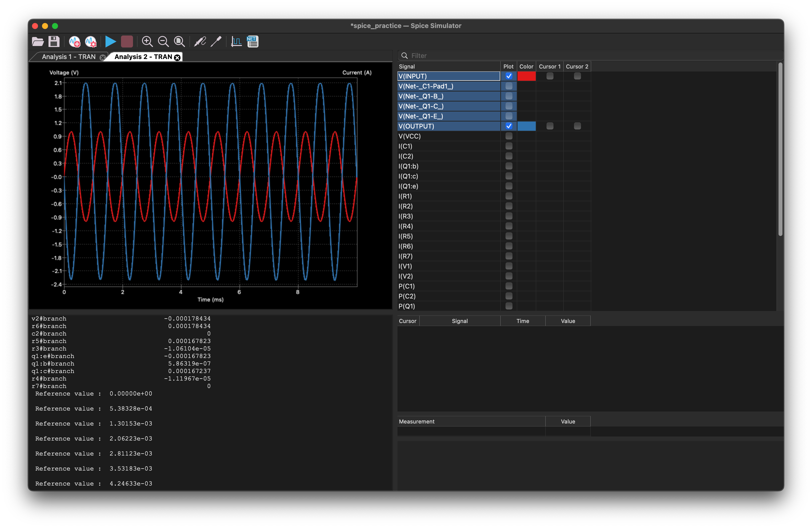This screenshot has width=812, height=528.
Task: Show the SPICE netlist icon
Action: tap(252, 41)
